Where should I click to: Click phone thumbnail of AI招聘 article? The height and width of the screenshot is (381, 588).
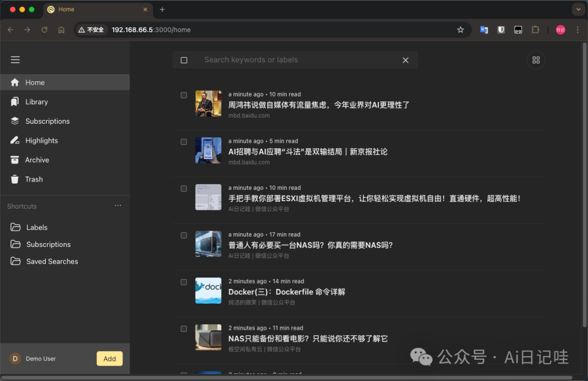[x=208, y=150]
